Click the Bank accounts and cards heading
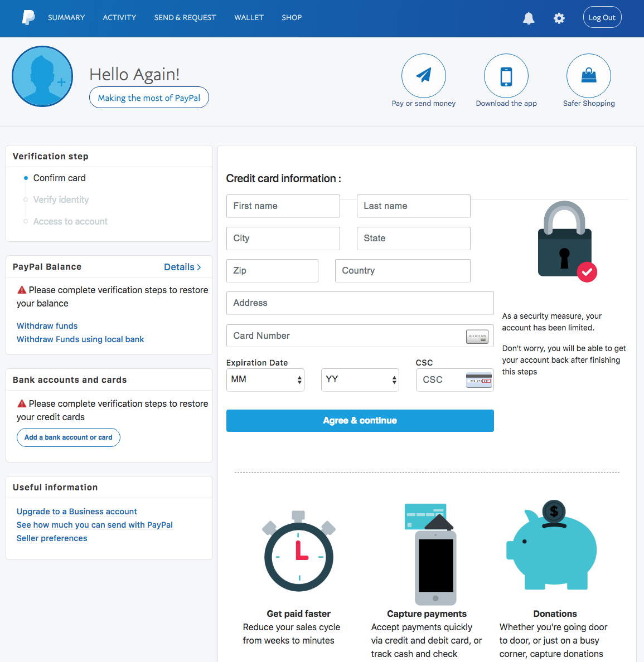Screen dimensions: 644x662 coord(70,379)
